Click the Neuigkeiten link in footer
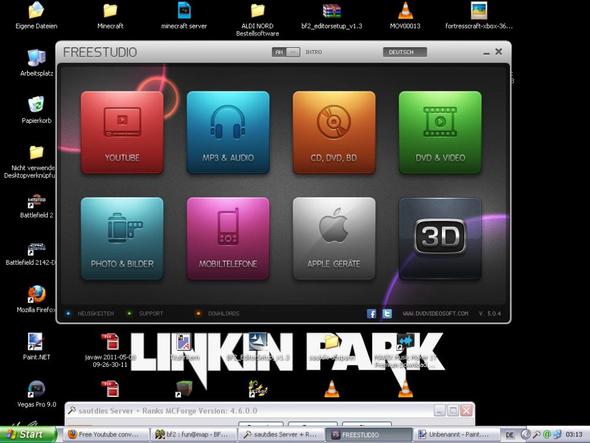This screenshot has width=590, height=443. click(95, 313)
